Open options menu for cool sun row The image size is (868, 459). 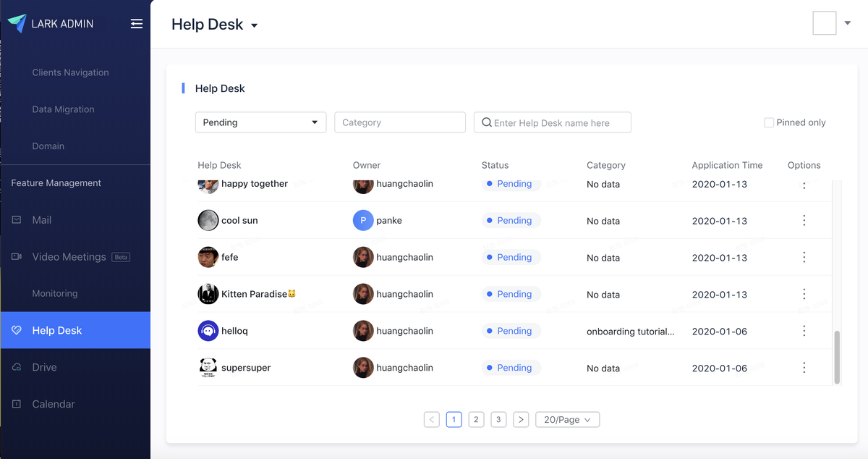tap(804, 221)
